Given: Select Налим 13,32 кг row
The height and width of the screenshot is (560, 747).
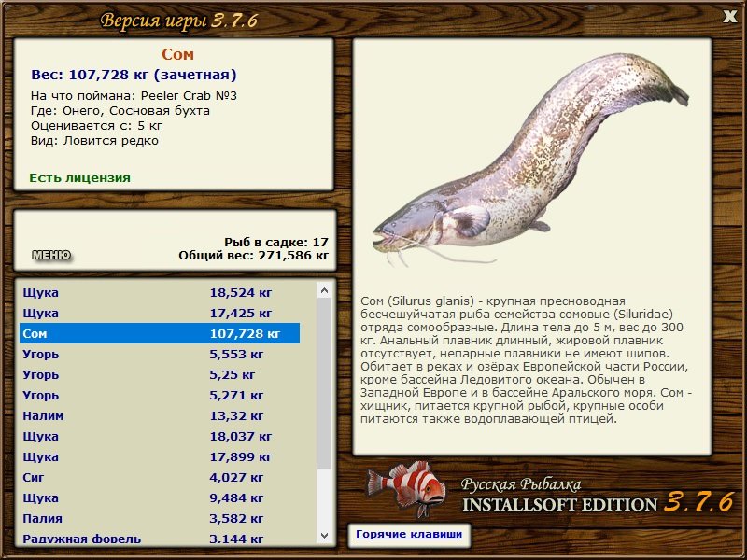Looking at the screenshot, I should (x=160, y=415).
